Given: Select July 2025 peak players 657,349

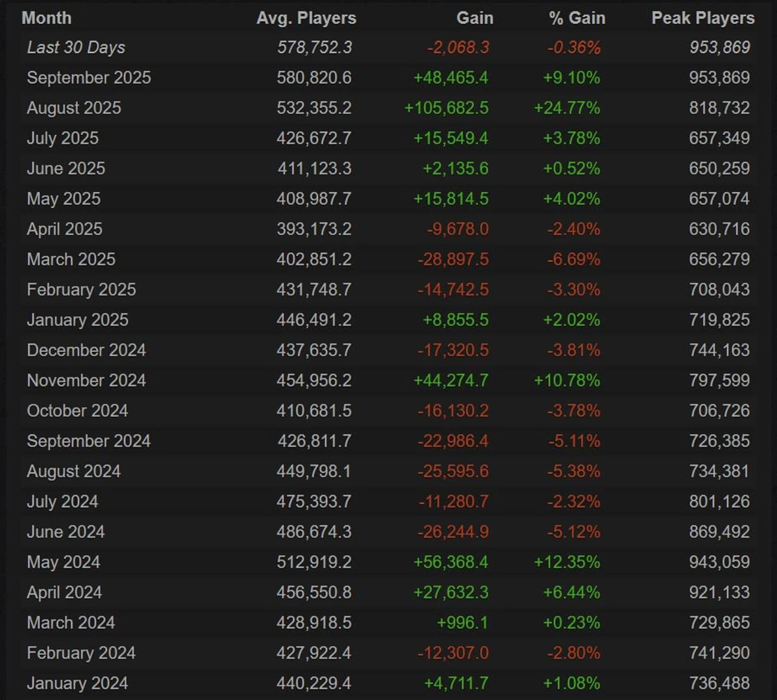Looking at the screenshot, I should click(x=719, y=138).
